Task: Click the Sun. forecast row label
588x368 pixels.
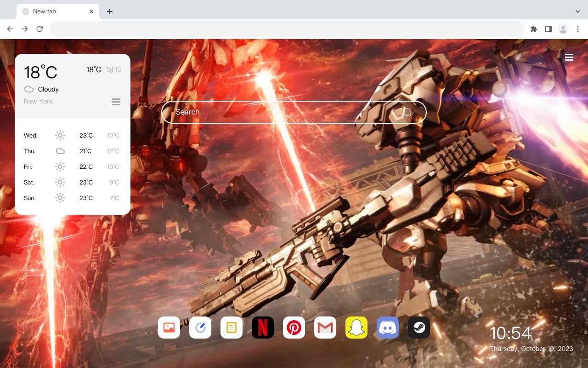Action: pos(30,198)
